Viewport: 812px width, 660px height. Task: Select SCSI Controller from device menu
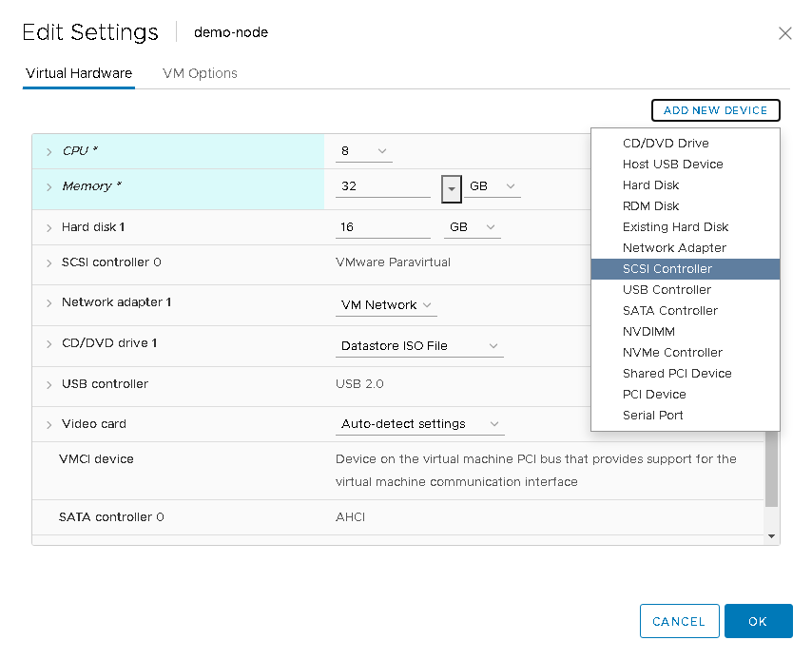667,269
